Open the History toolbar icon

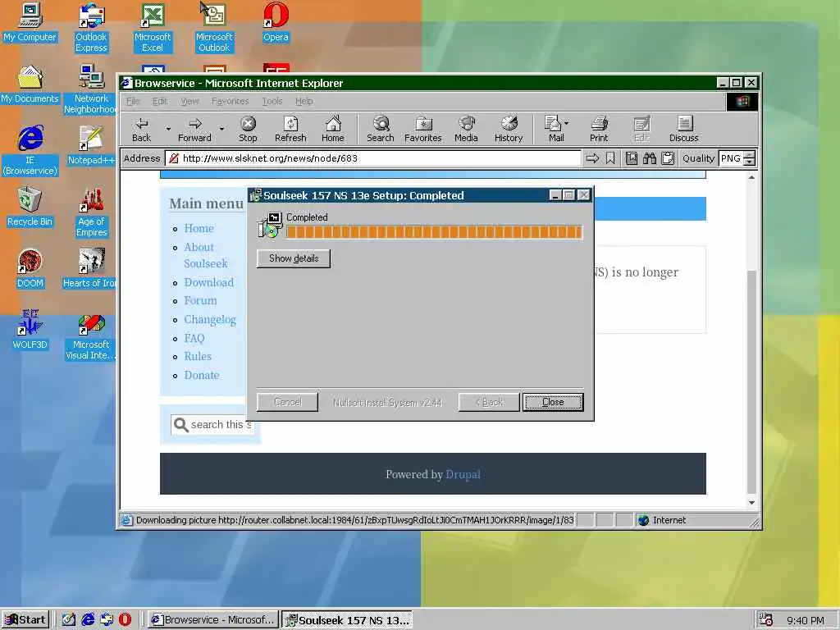509,130
